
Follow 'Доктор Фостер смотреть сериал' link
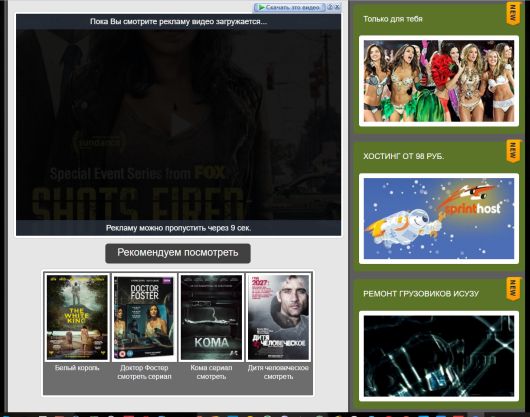pos(144,372)
